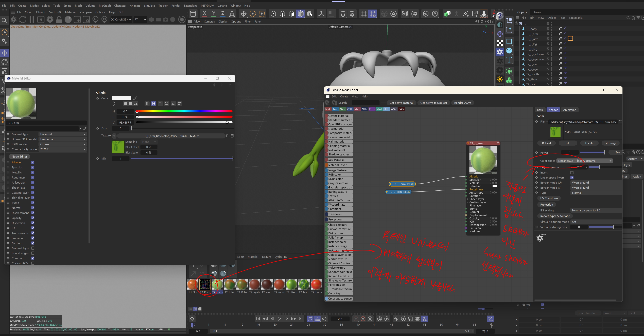Select the T2_body material thumbnail
This screenshot has width=644, height=336.
316,285
